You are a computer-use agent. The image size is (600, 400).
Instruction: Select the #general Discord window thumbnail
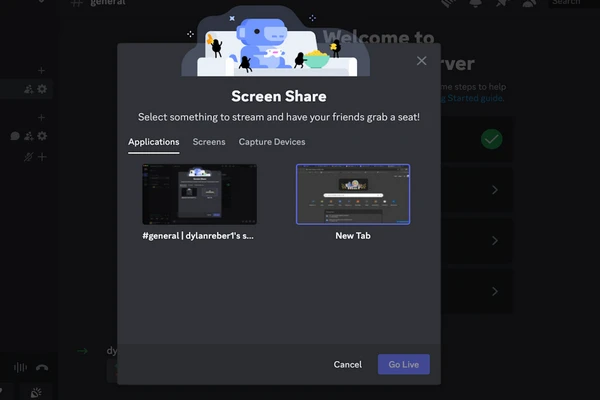[199, 194]
